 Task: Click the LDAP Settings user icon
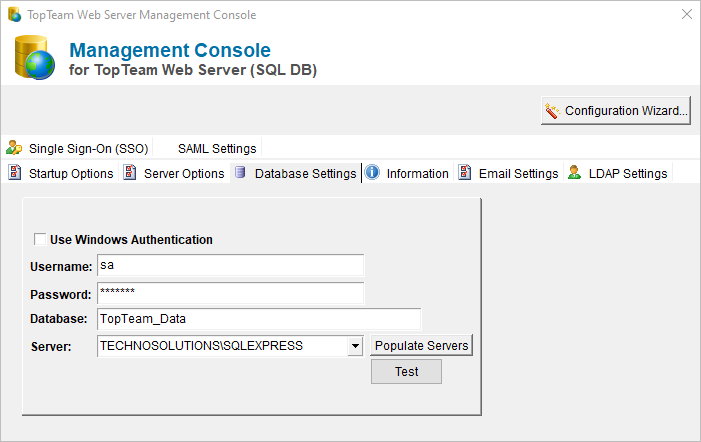click(574, 172)
